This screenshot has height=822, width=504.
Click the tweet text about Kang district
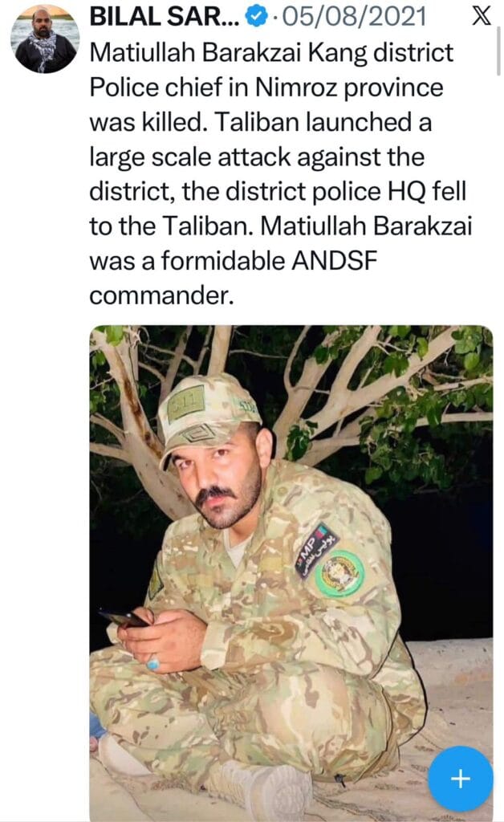coord(280,174)
